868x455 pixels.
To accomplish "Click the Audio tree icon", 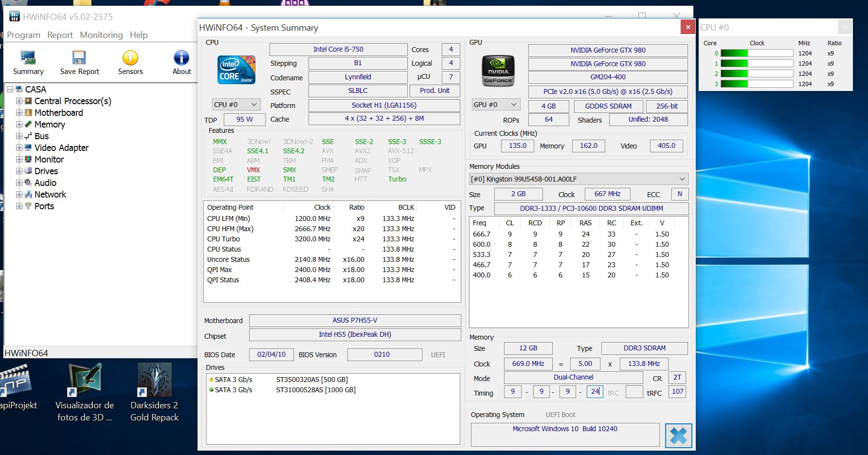I will [x=28, y=182].
